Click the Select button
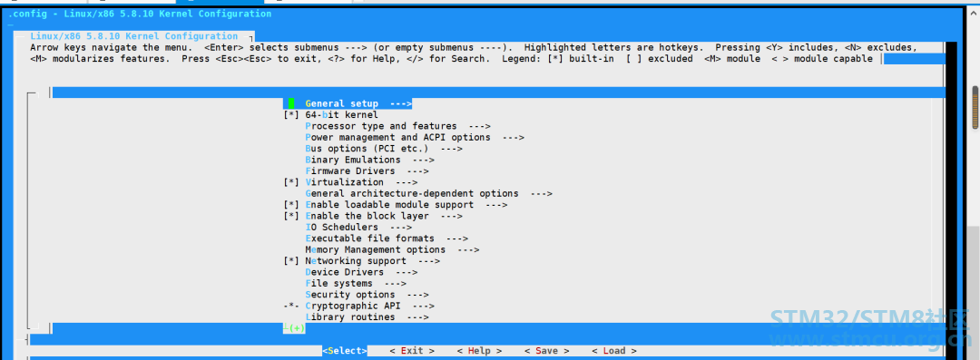Image resolution: width=980 pixels, height=360 pixels. (x=345, y=351)
